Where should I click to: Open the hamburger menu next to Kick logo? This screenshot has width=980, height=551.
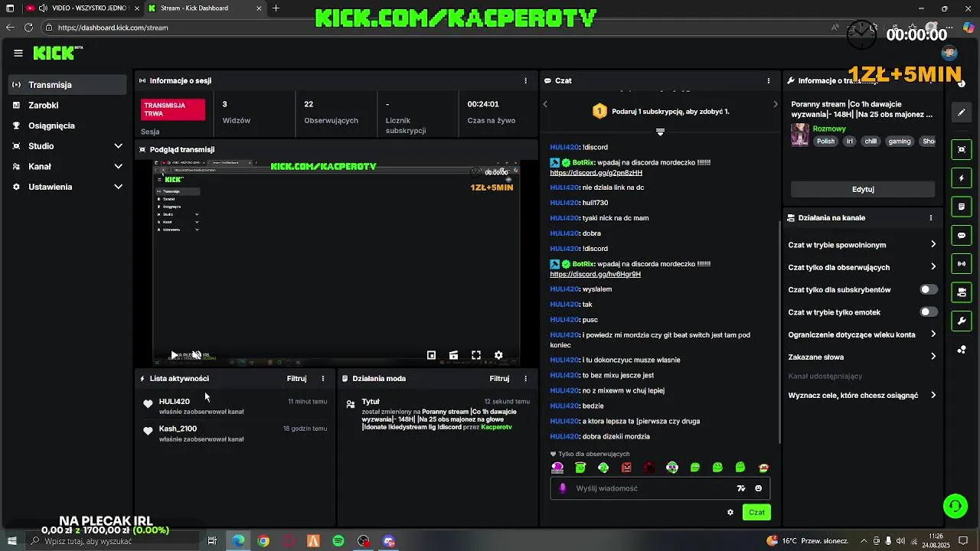[x=18, y=53]
